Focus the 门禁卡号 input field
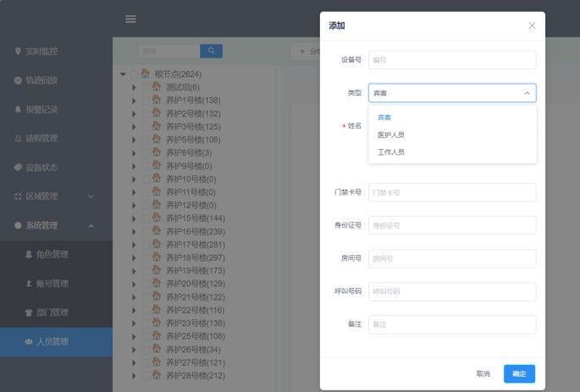 [x=452, y=192]
